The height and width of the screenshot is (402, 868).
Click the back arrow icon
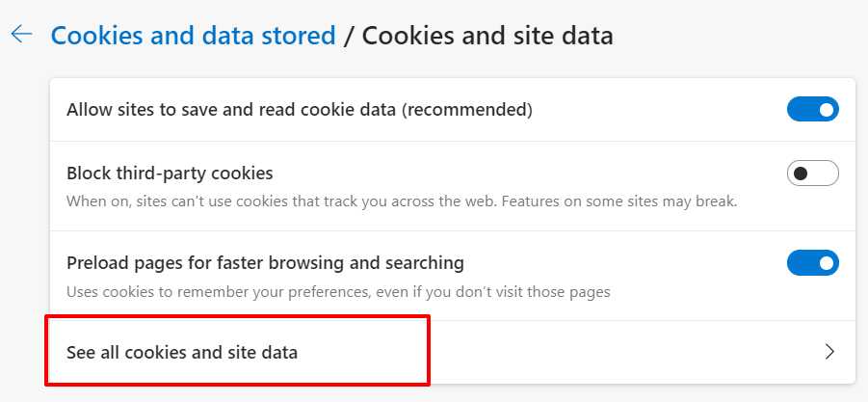click(x=21, y=36)
